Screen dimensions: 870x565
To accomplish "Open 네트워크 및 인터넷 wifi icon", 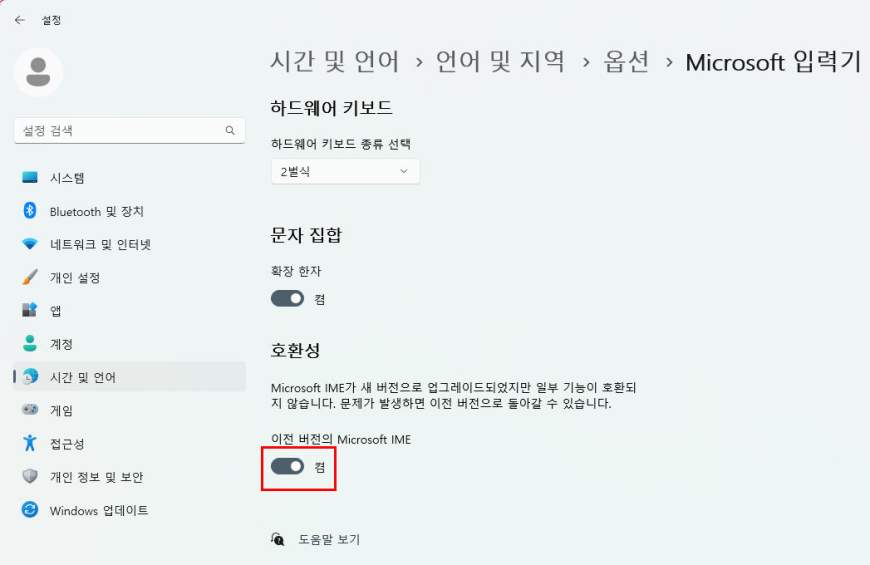I will pos(30,244).
